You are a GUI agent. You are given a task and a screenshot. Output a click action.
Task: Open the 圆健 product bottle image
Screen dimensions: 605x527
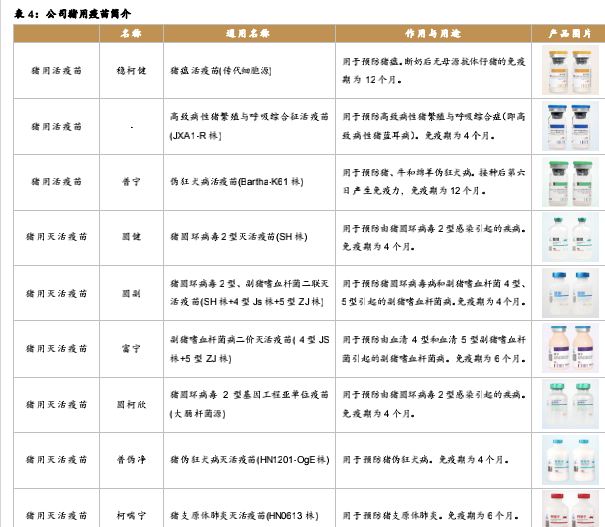[570, 237]
